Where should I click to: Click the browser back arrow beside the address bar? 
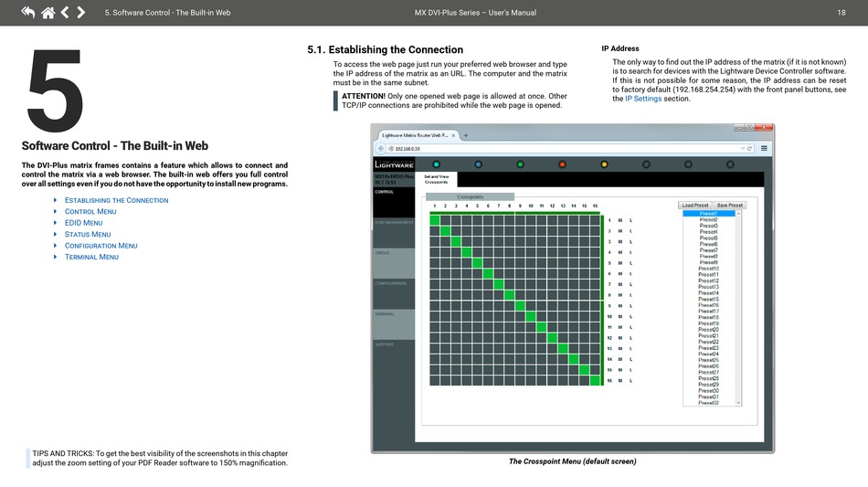coord(380,148)
